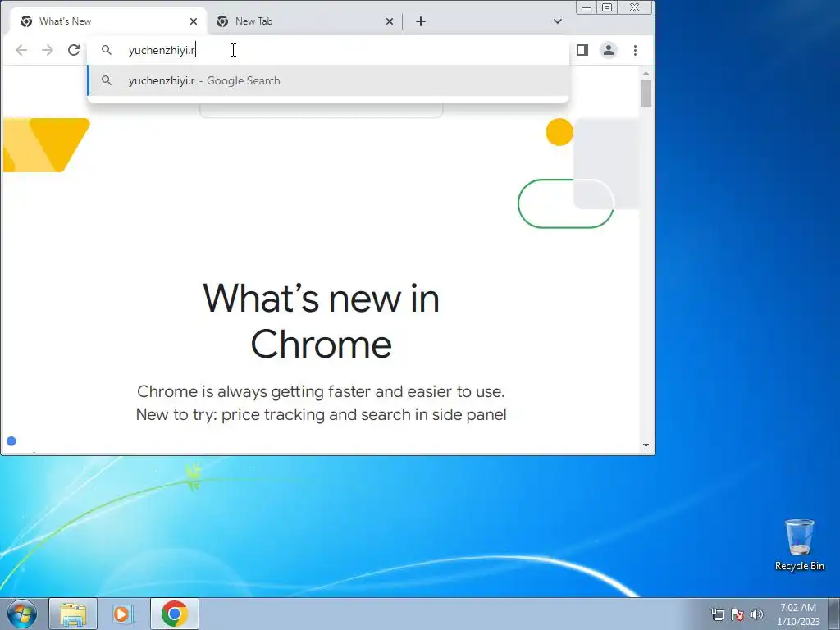Click the scrollbar up arrow
Image resolution: width=840 pixels, height=630 pixels.
point(646,73)
